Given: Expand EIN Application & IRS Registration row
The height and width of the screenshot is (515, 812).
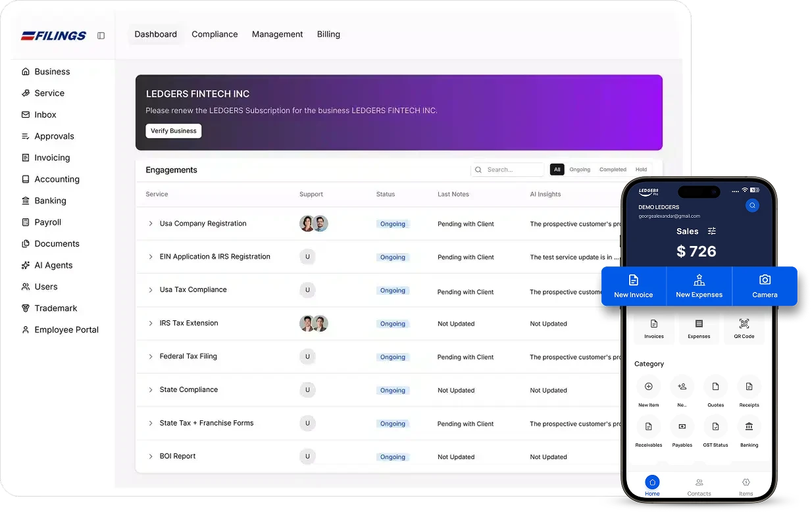Looking at the screenshot, I should click(151, 257).
